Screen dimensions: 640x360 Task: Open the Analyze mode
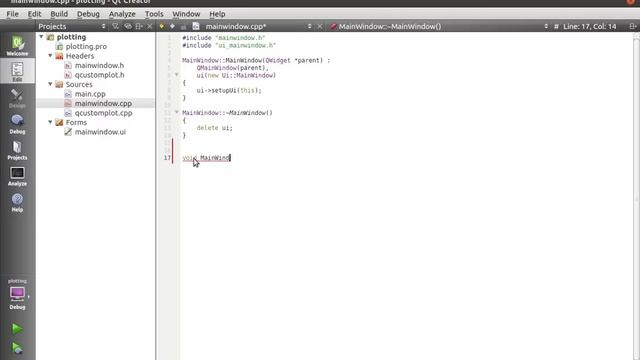(x=17, y=176)
